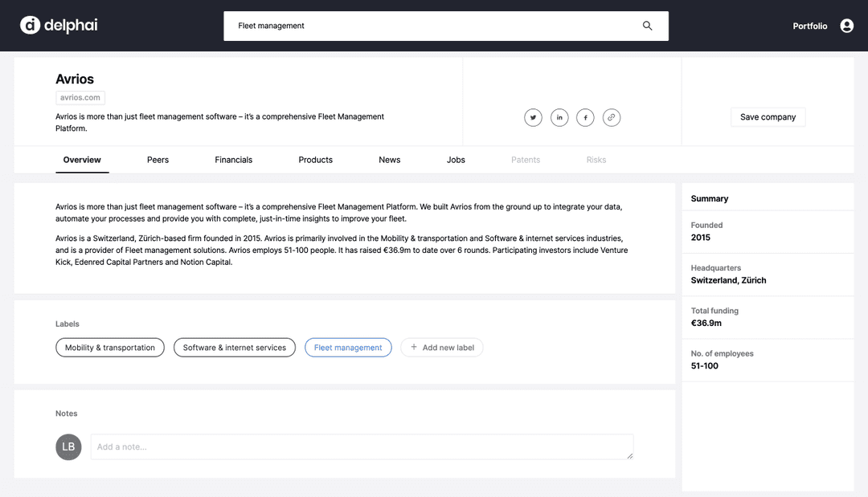The height and width of the screenshot is (497, 868).
Task: Focus the Add a note field
Action: tap(362, 447)
